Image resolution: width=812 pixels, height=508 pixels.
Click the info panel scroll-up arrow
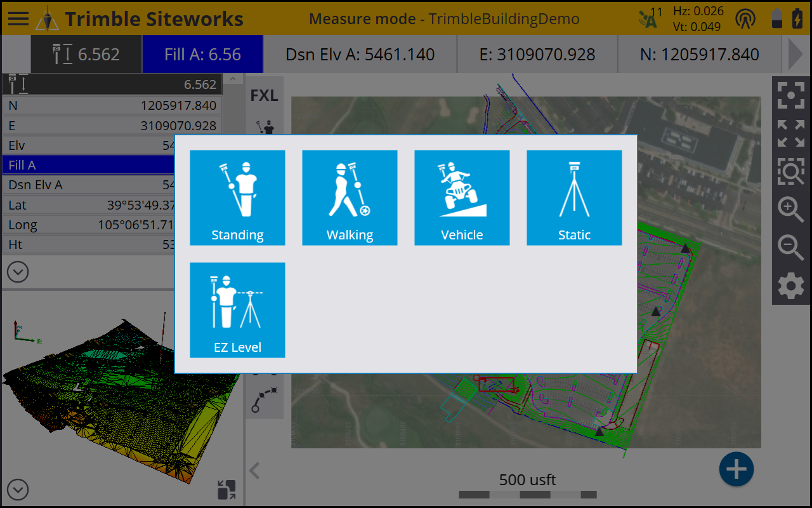[232, 79]
